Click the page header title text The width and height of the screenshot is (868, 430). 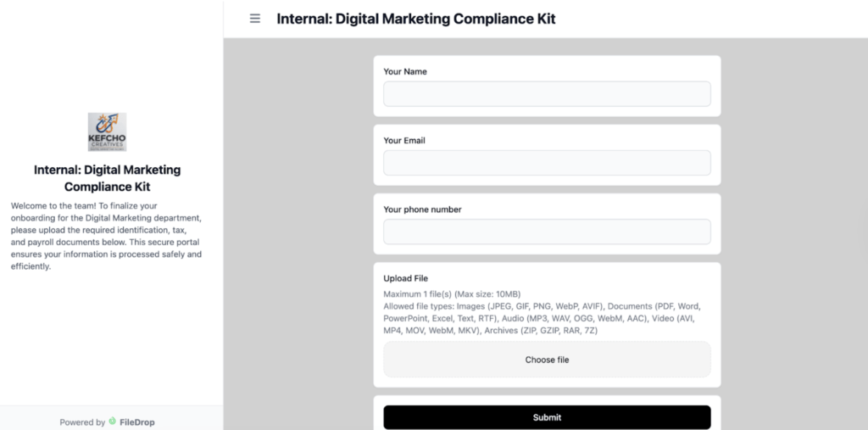click(416, 19)
